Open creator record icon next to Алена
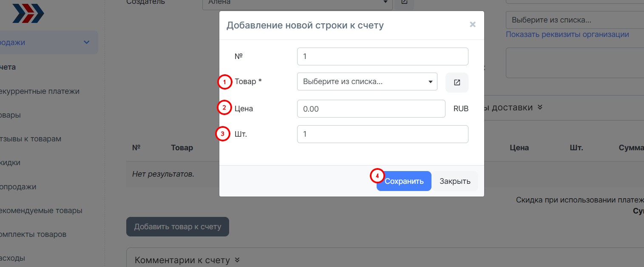Screen dimensions: 644x267 click(404, 3)
